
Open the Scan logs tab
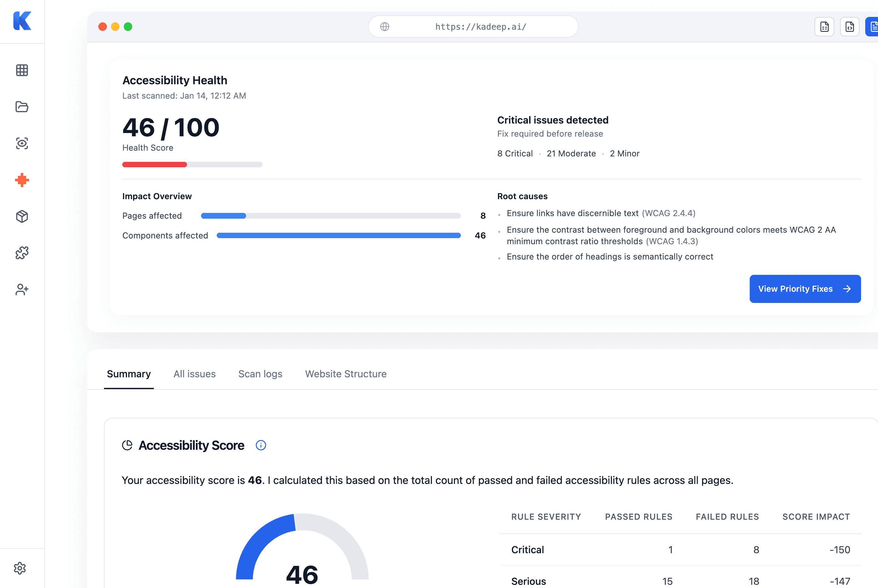point(260,374)
